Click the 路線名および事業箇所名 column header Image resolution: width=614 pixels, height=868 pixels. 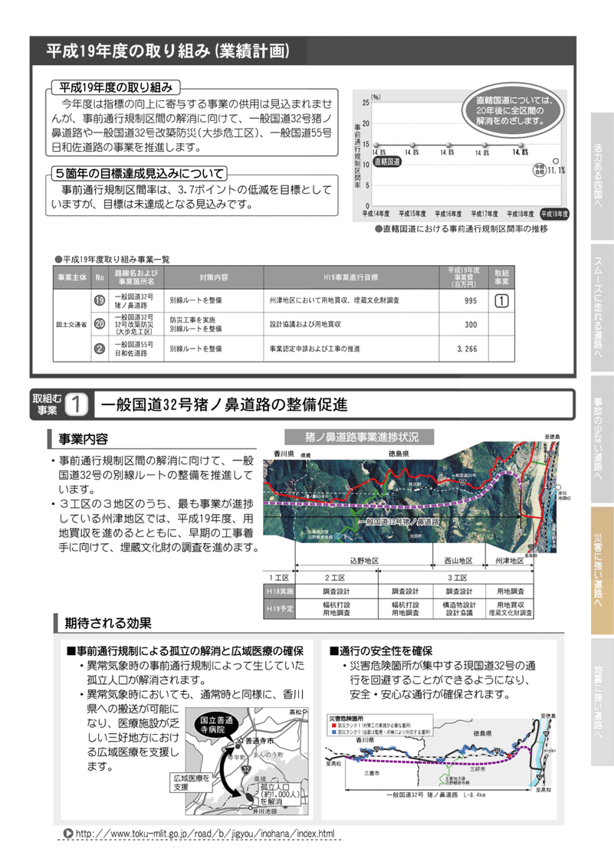[136, 277]
